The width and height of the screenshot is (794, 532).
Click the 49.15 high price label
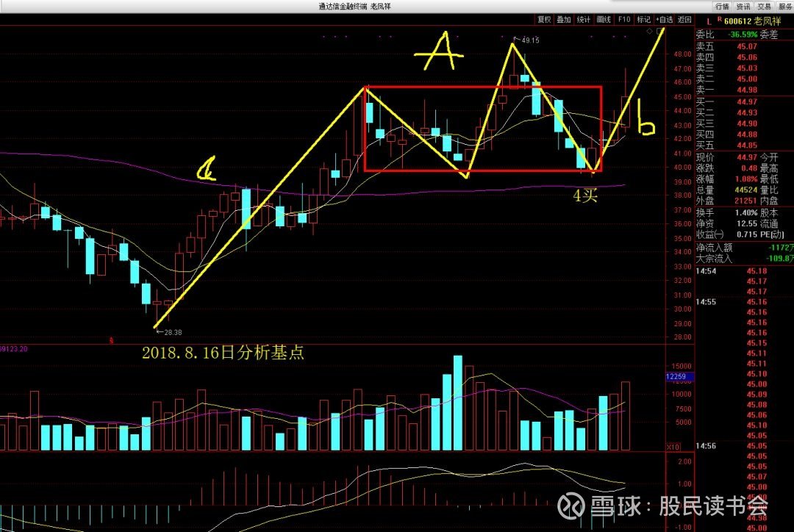(530, 40)
